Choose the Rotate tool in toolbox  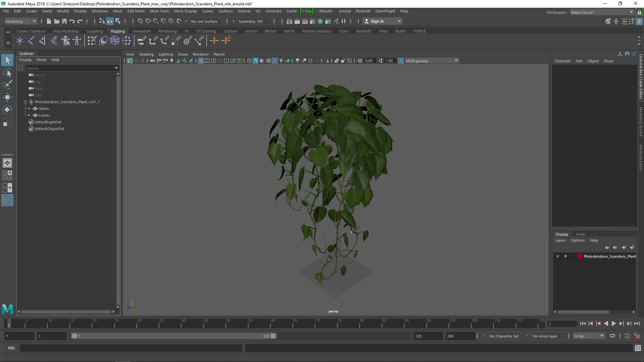pyautogui.click(x=7, y=110)
